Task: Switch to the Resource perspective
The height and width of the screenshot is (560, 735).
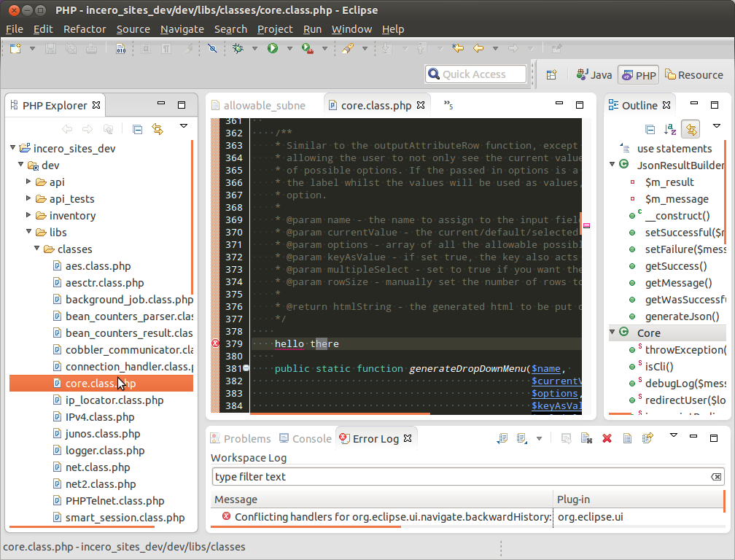Action: click(x=694, y=75)
